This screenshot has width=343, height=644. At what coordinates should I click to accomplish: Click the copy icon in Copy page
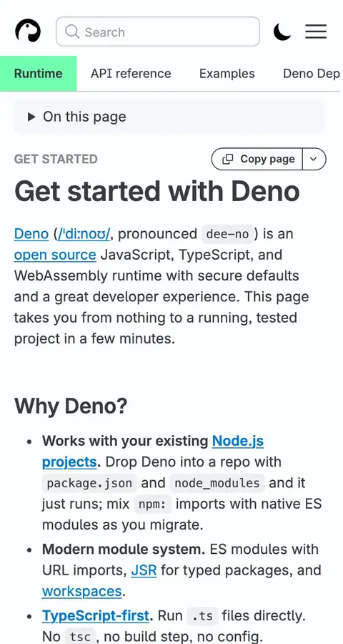tap(228, 159)
